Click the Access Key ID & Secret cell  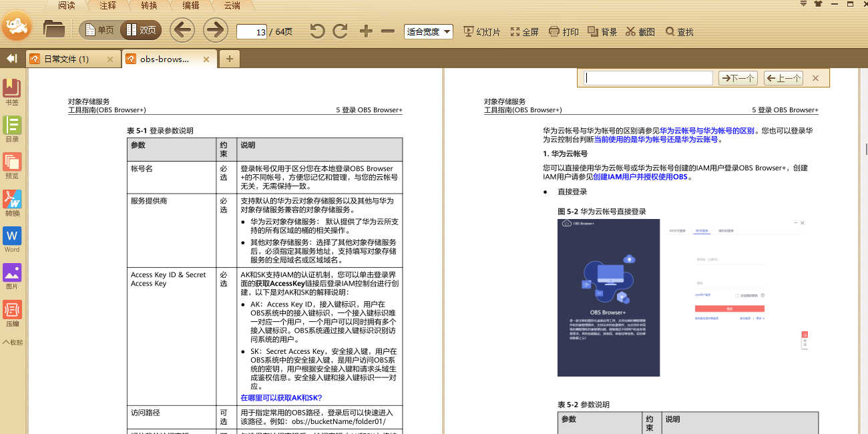(x=172, y=337)
